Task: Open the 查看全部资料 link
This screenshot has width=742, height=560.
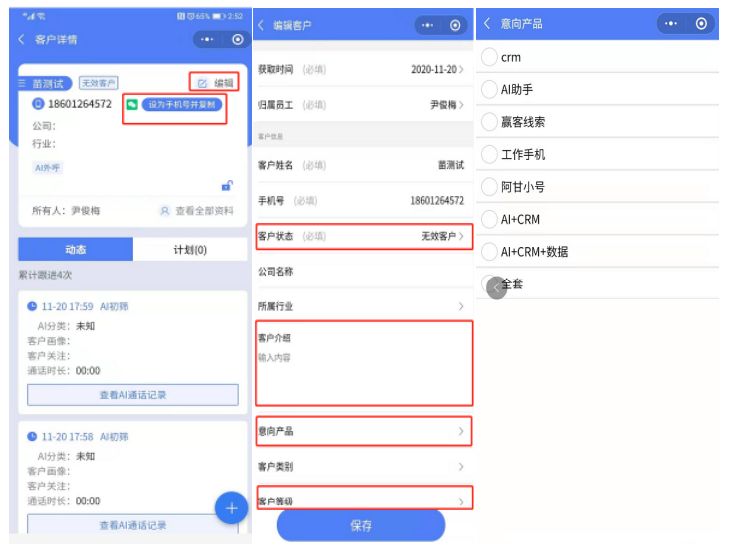Action: point(204,211)
